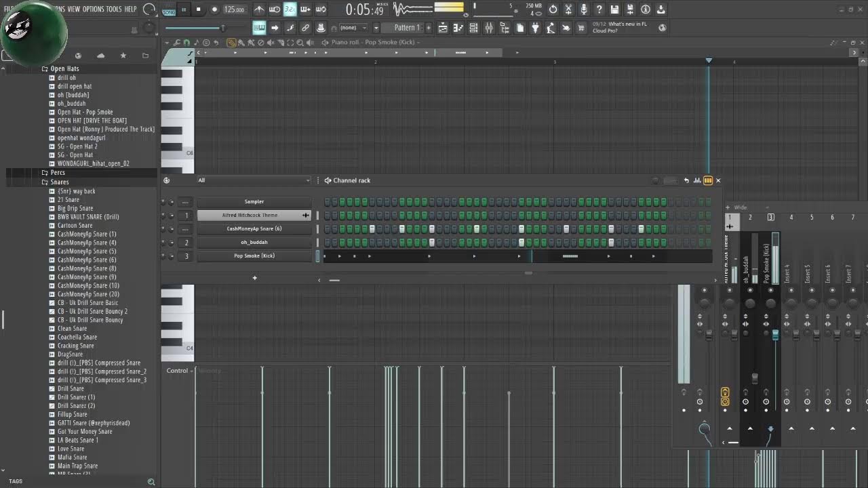Click the Stop playback button
The width and height of the screenshot is (868, 488).
pyautogui.click(x=199, y=9)
